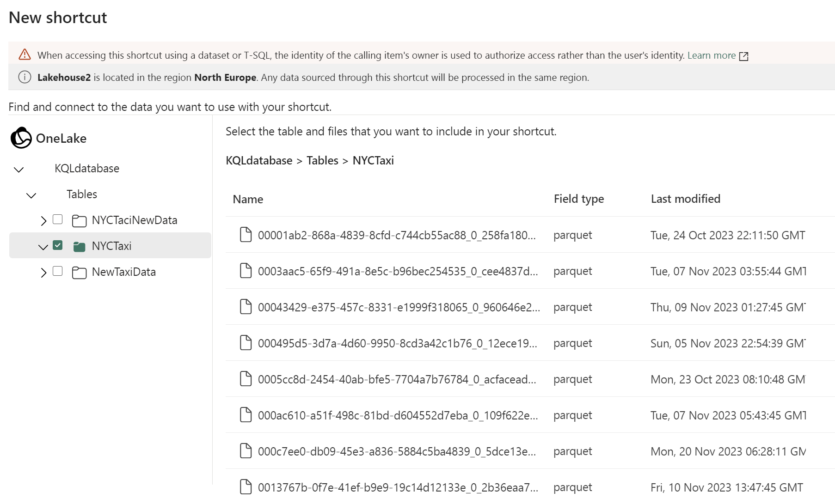Select KQLdatabase label in the tree
The height and width of the screenshot is (504, 835).
(x=87, y=168)
